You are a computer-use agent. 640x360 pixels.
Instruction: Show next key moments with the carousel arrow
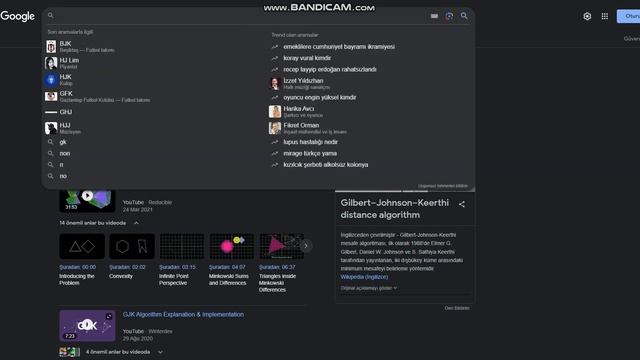(306, 246)
